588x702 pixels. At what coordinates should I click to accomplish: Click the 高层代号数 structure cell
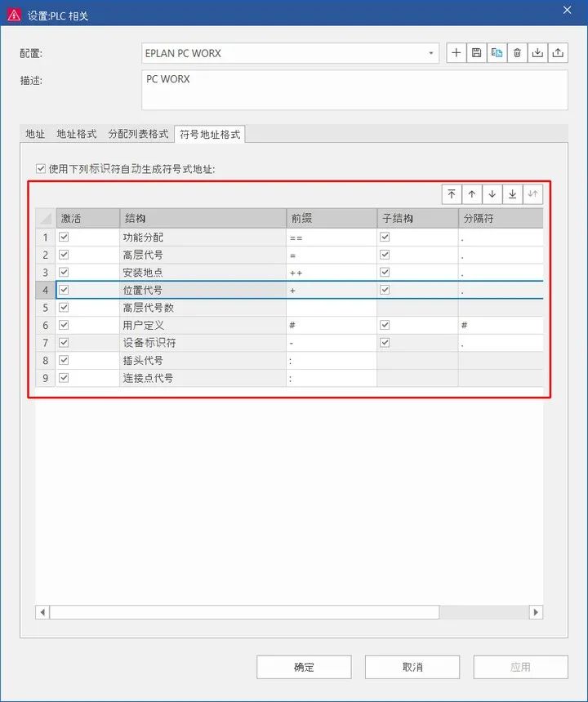click(x=203, y=308)
